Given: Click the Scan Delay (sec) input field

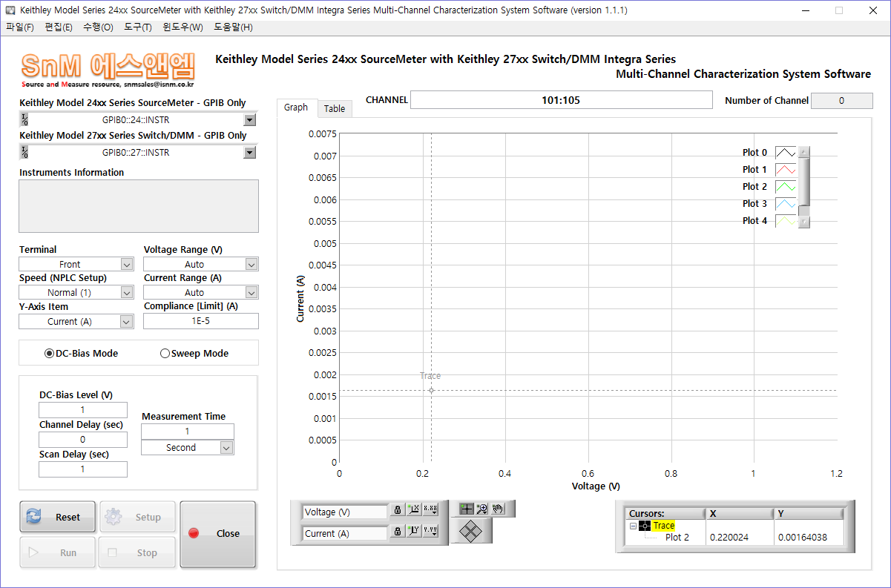Looking at the screenshot, I should click(x=83, y=469).
